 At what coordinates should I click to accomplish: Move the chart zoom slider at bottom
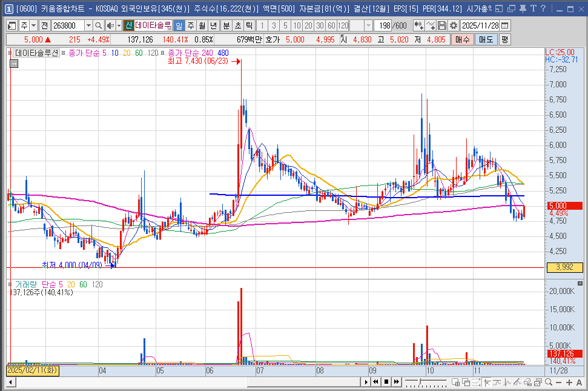[420, 382]
